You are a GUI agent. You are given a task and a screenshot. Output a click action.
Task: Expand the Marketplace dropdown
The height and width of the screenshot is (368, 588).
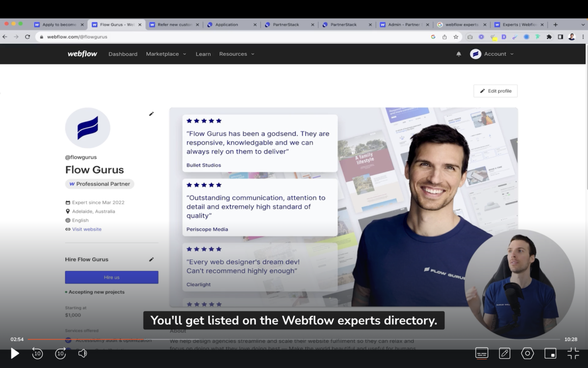[x=166, y=54]
